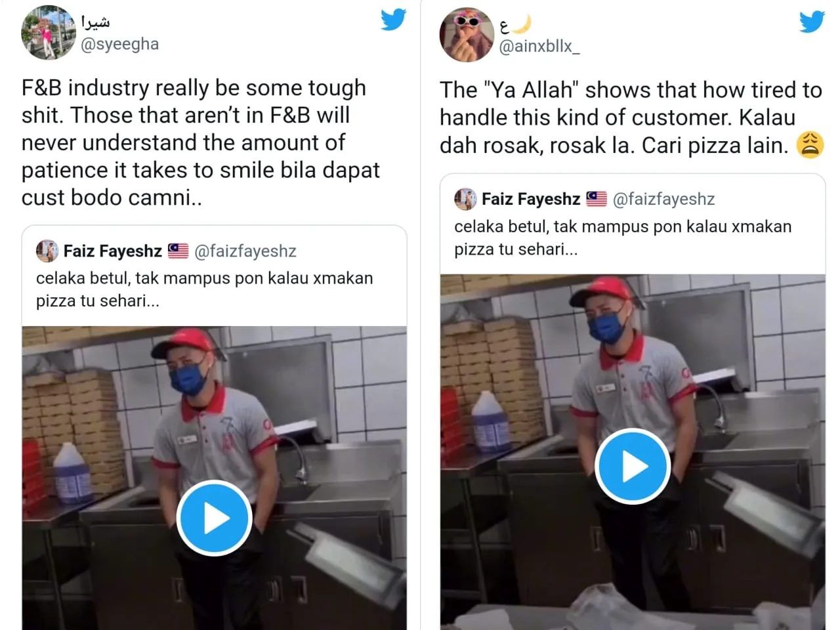
Task: Click Faiz Fayeshz avatar in @ainxbllx_'s quoted tweet
Action: 465,199
